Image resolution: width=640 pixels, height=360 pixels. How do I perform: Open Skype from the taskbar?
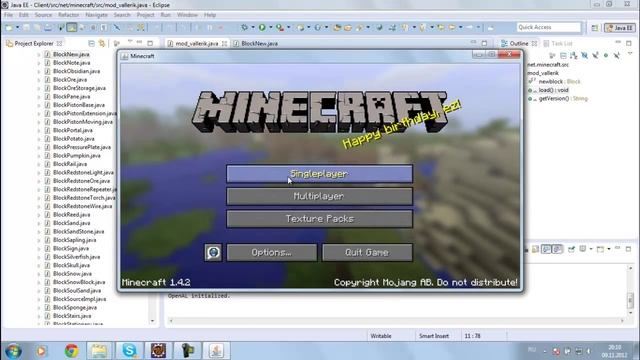(x=129, y=351)
